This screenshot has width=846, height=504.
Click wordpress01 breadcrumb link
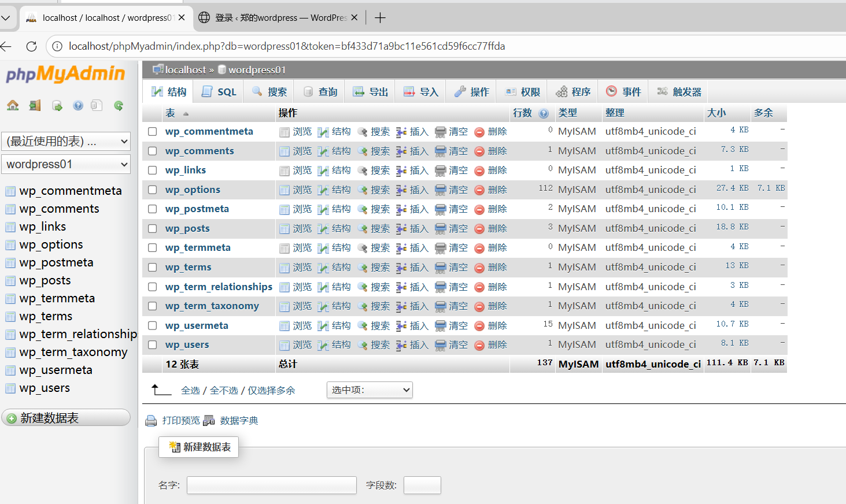click(x=257, y=70)
